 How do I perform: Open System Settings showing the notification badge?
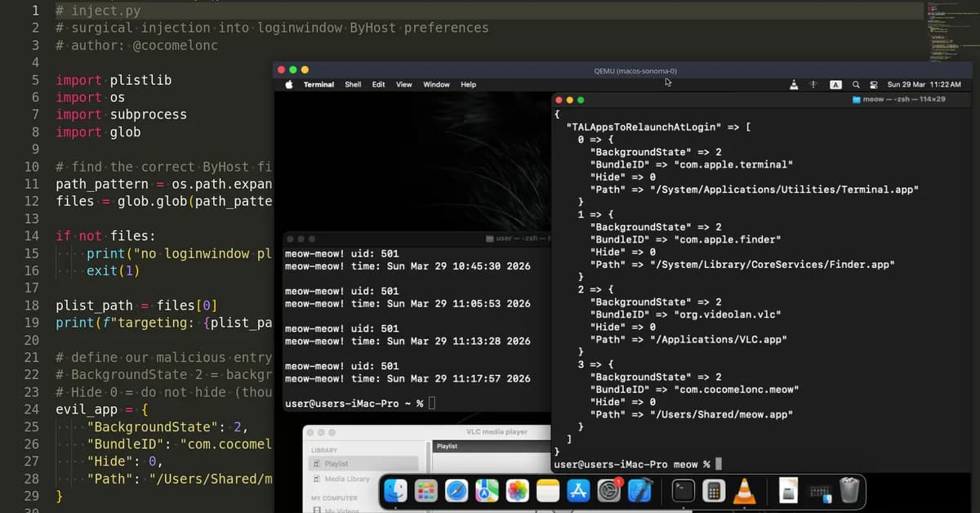click(607, 491)
